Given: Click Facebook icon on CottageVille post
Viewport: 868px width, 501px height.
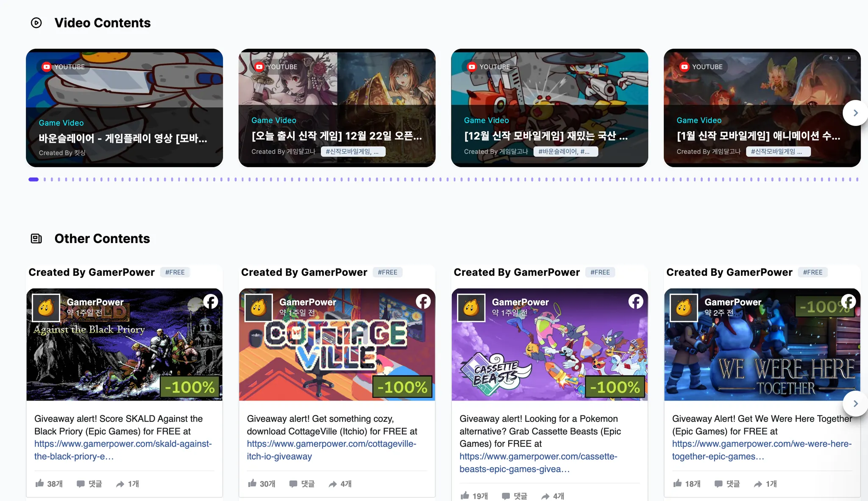Looking at the screenshot, I should tap(423, 302).
